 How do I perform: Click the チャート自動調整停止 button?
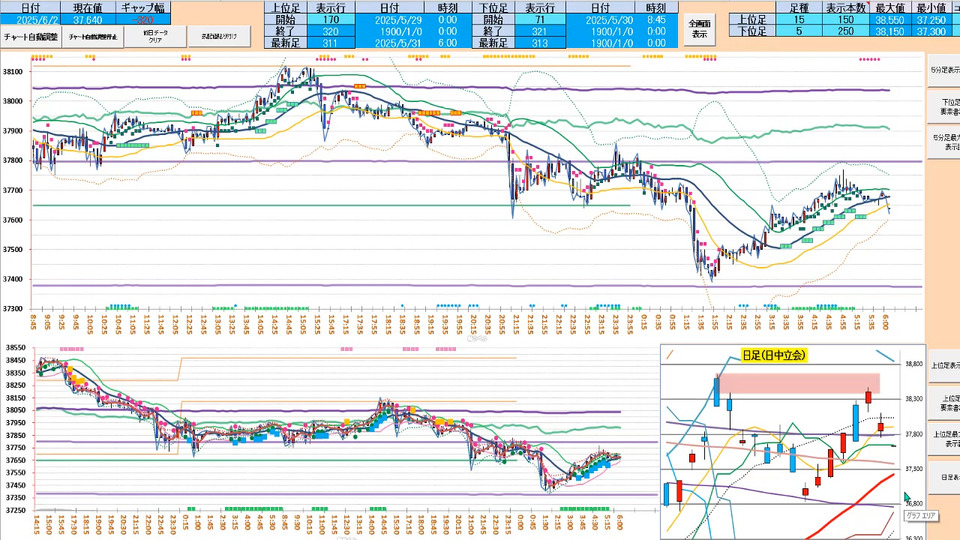93,37
